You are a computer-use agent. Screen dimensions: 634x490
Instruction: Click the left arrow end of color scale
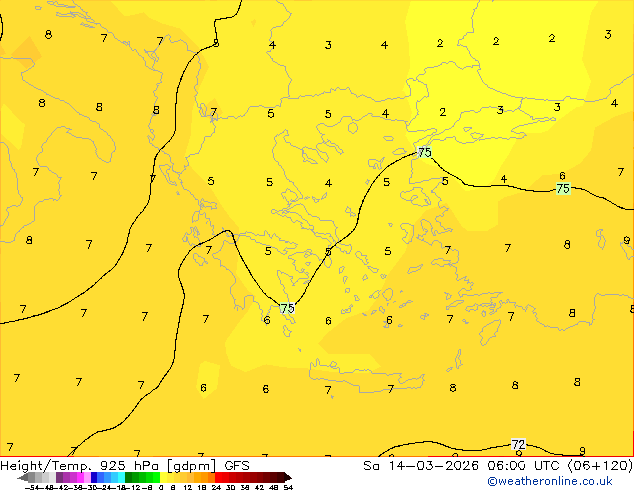point(23,478)
